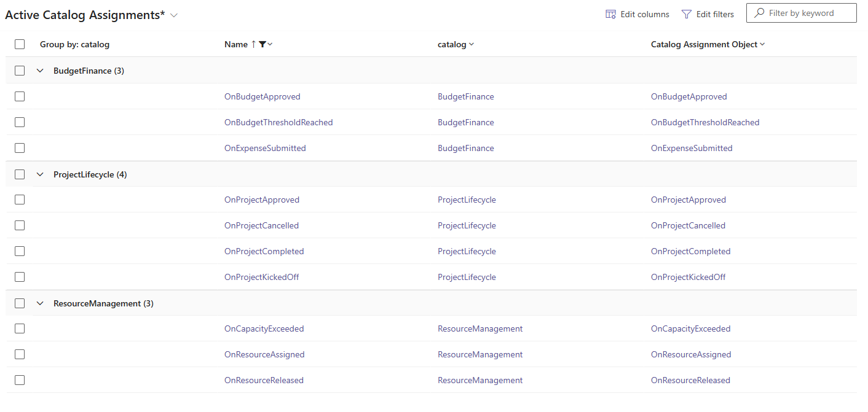Collapse the ProjectLifecycle group
This screenshot has height=412, width=868.
coord(40,174)
